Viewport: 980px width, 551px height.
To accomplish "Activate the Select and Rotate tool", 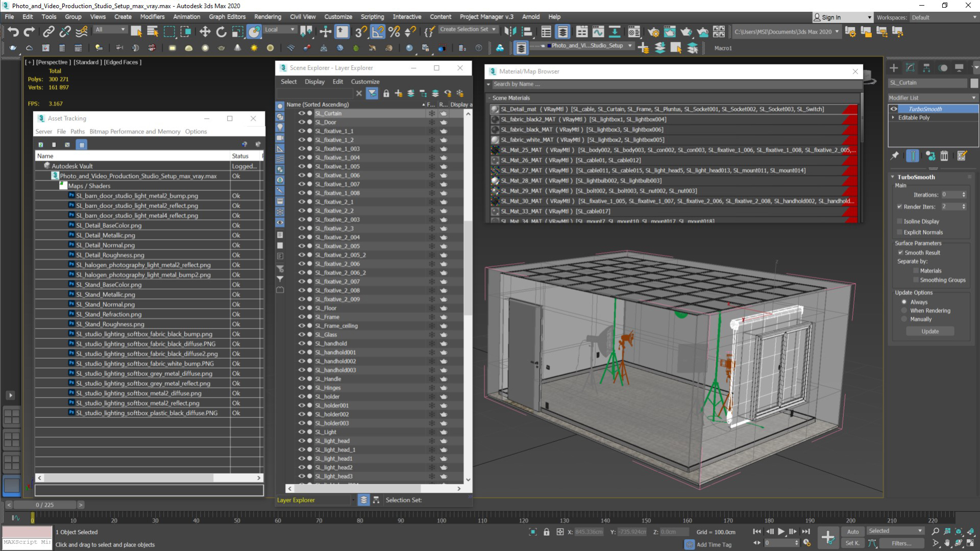I will [x=221, y=32].
